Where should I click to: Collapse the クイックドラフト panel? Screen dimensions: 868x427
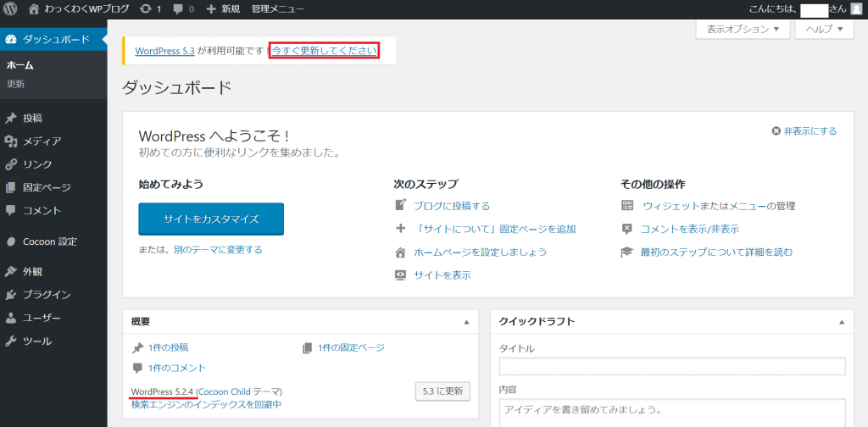pyautogui.click(x=841, y=322)
